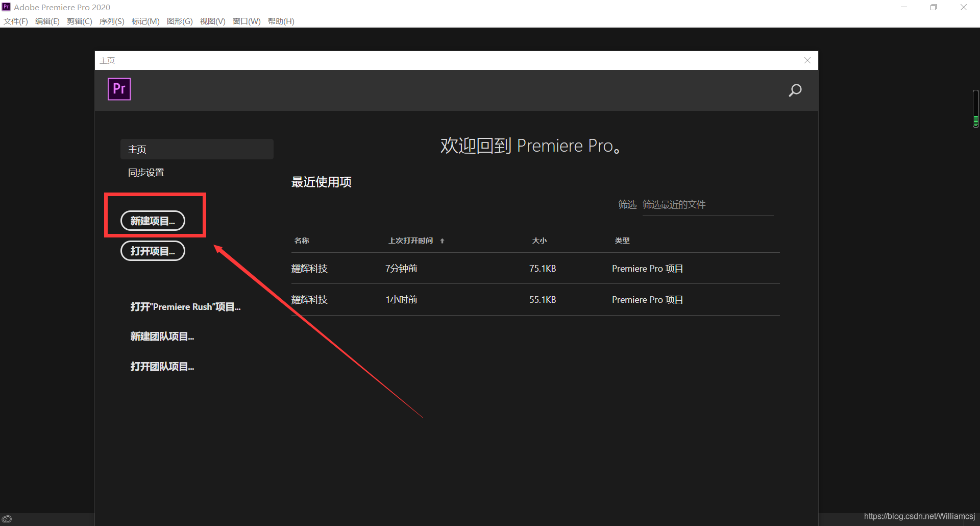Click the 7分钟前 time cell
This screenshot has width=980, height=526.
tap(401, 269)
